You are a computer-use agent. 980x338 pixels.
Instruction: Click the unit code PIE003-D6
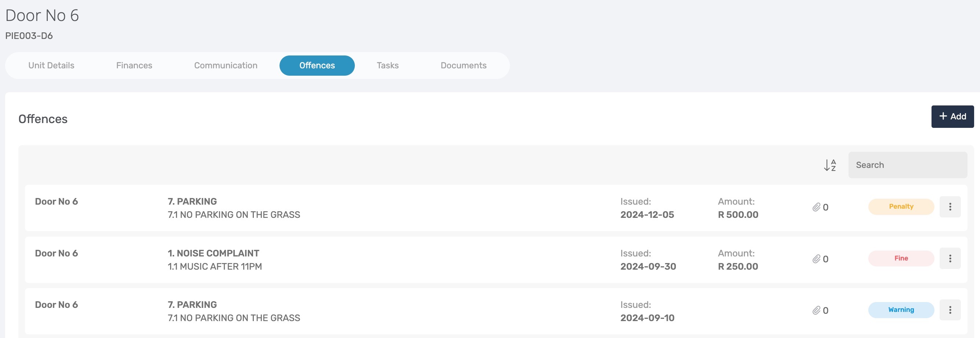click(x=29, y=36)
